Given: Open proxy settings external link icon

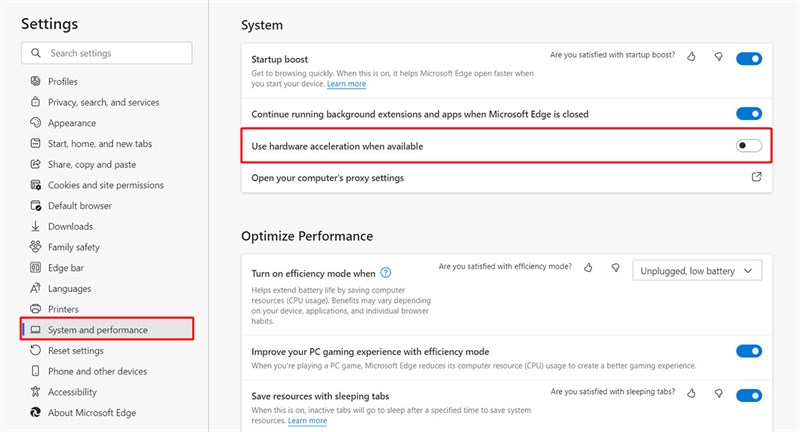Looking at the screenshot, I should [757, 177].
